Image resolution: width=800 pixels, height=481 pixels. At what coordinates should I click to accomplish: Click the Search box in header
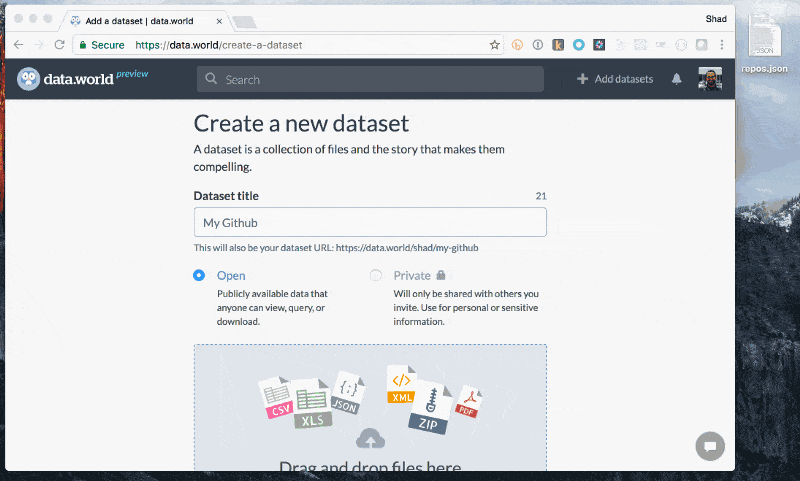coord(370,79)
